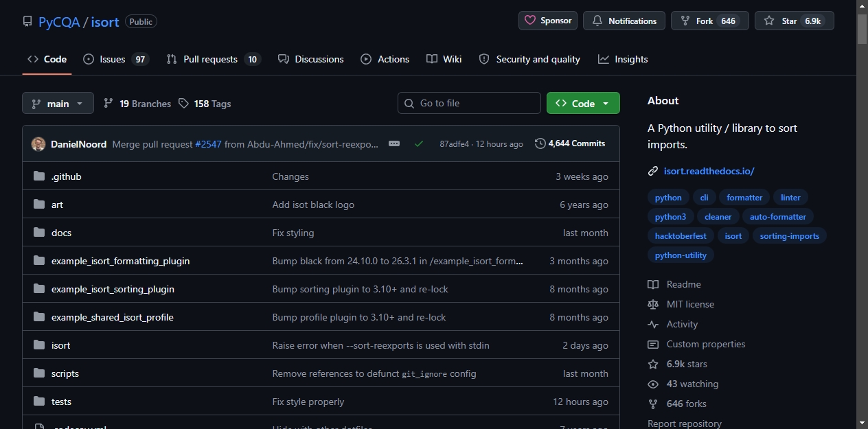Click the Star icon in the header
The height and width of the screenshot is (429, 868).
click(769, 21)
